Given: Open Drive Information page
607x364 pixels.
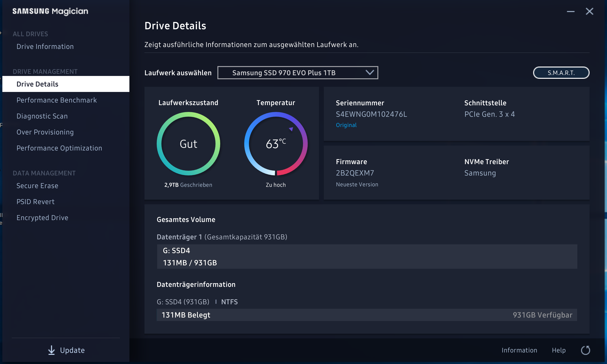Looking at the screenshot, I should click(x=45, y=46).
